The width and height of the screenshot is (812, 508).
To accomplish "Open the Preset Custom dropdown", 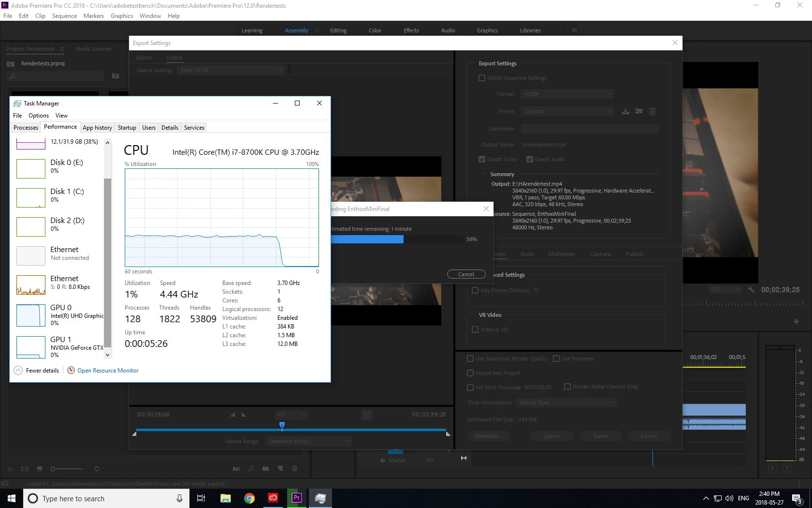I will click(567, 111).
